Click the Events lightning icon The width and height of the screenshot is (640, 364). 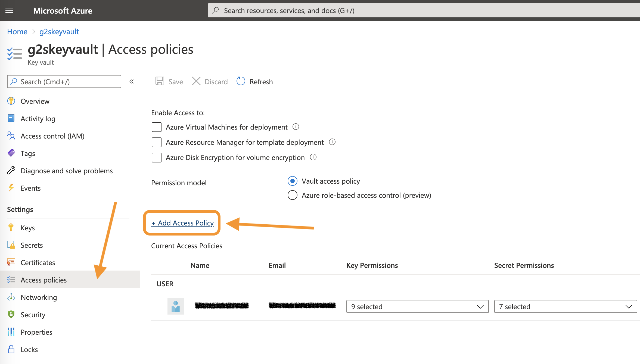click(x=11, y=188)
